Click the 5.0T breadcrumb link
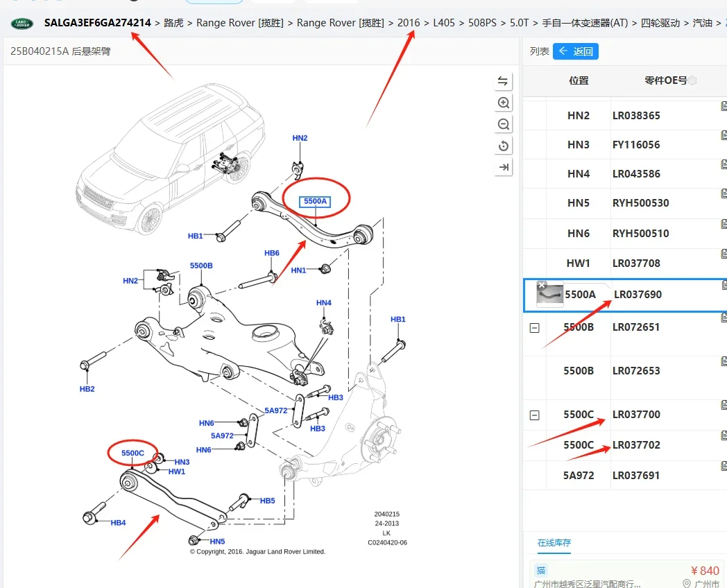This screenshot has height=588, width=727. coord(520,23)
